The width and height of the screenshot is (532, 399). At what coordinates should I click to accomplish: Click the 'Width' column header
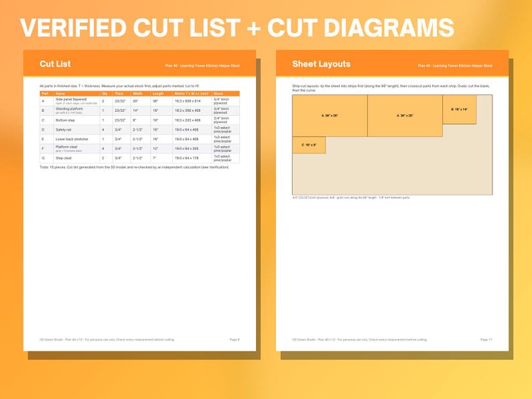pyautogui.click(x=137, y=94)
